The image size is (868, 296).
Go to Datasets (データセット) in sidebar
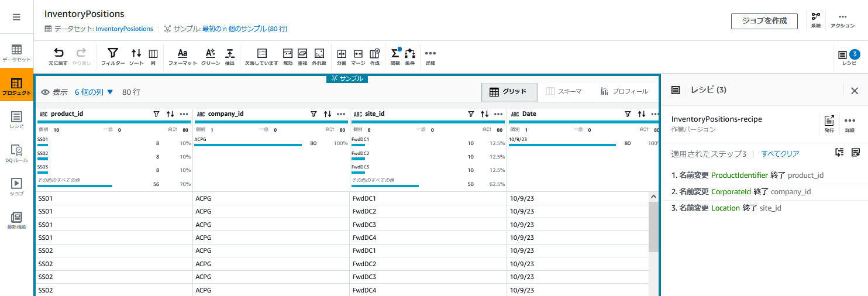pyautogui.click(x=16, y=53)
